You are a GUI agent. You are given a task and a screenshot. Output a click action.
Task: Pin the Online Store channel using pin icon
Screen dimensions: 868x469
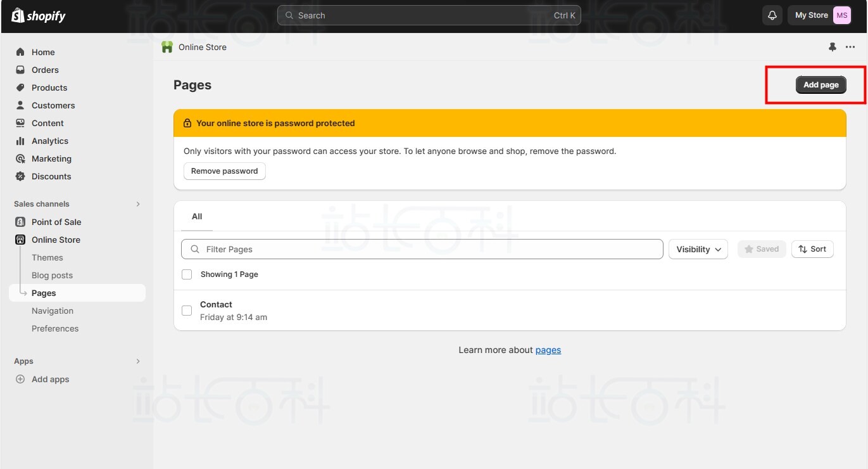point(832,47)
